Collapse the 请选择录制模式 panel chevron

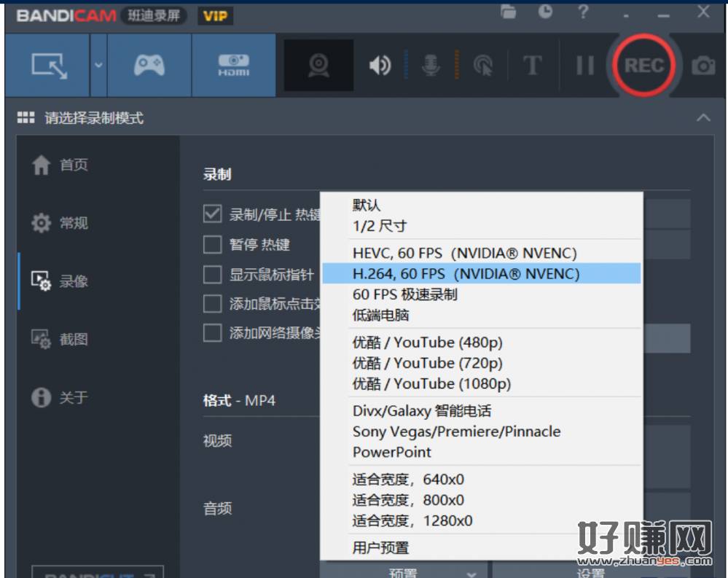click(703, 117)
